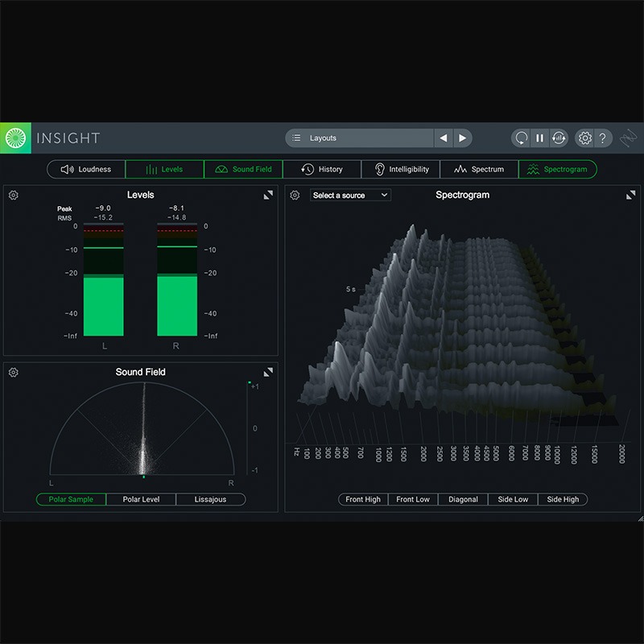Open help question mark

[602, 138]
